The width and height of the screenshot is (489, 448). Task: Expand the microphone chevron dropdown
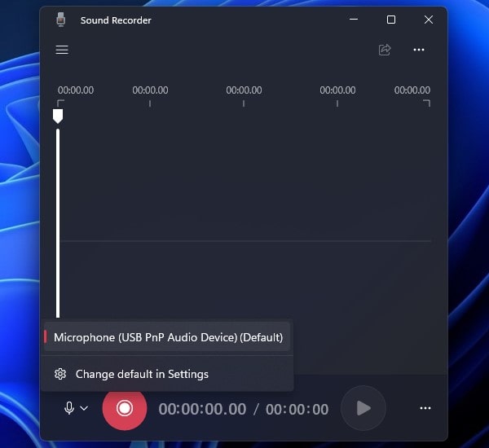pos(84,408)
